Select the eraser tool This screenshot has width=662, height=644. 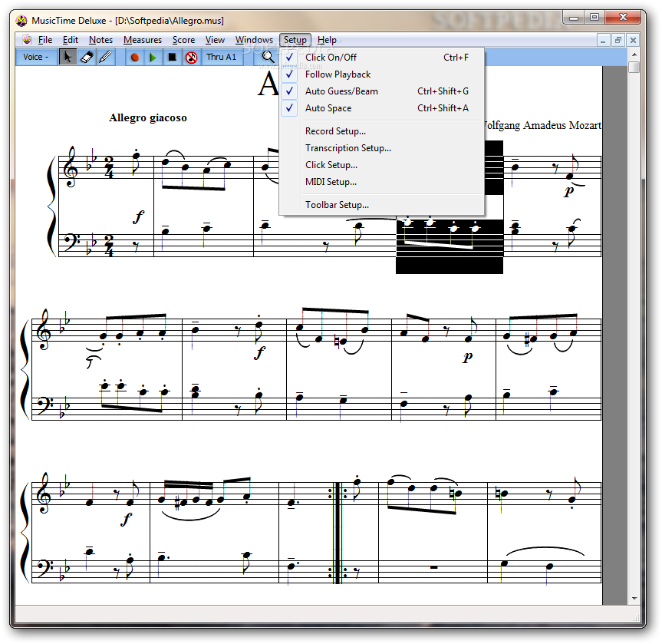(x=87, y=57)
